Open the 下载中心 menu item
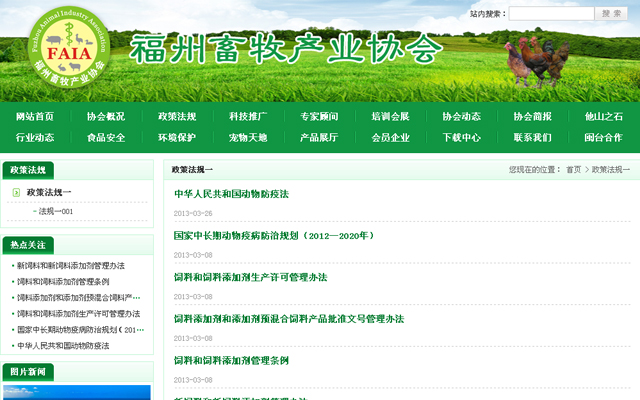640x400 pixels. [x=461, y=138]
